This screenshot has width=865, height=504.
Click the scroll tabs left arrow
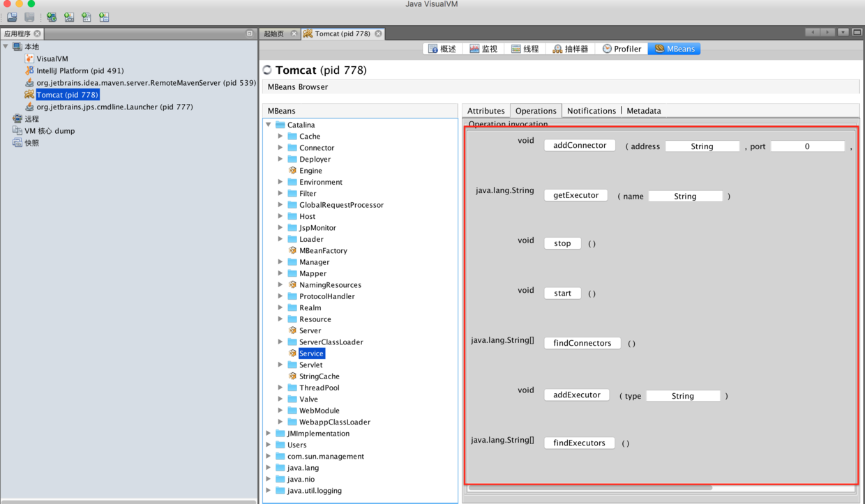(x=812, y=33)
